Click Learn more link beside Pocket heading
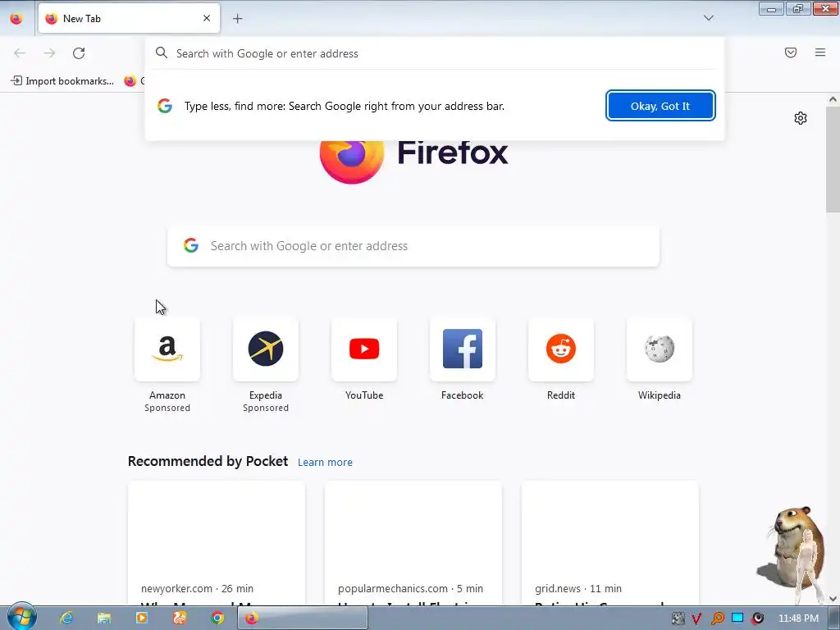 [x=325, y=463]
